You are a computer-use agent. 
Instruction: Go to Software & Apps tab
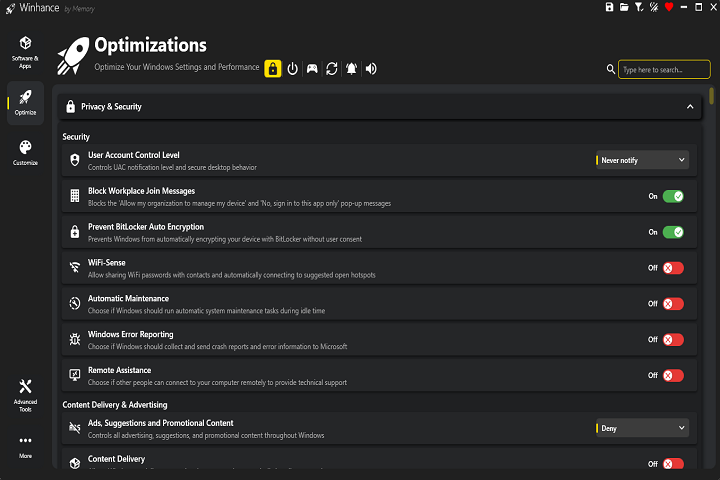point(25,50)
